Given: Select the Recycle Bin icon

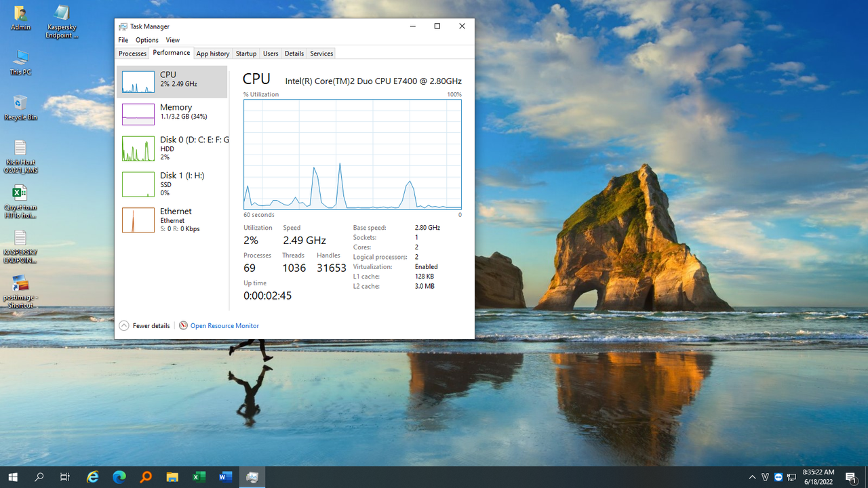Looking at the screenshot, I should [20, 108].
